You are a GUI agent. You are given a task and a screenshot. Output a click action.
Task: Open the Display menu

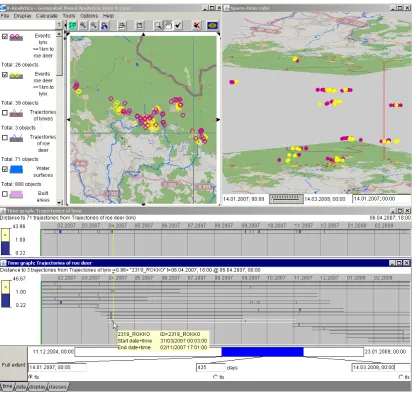click(22, 16)
